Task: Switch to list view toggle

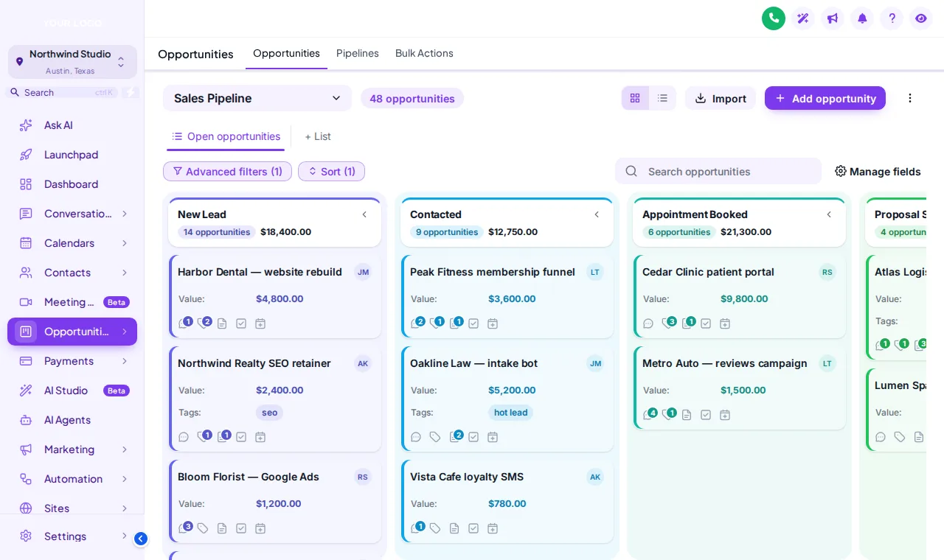Action: point(662,98)
